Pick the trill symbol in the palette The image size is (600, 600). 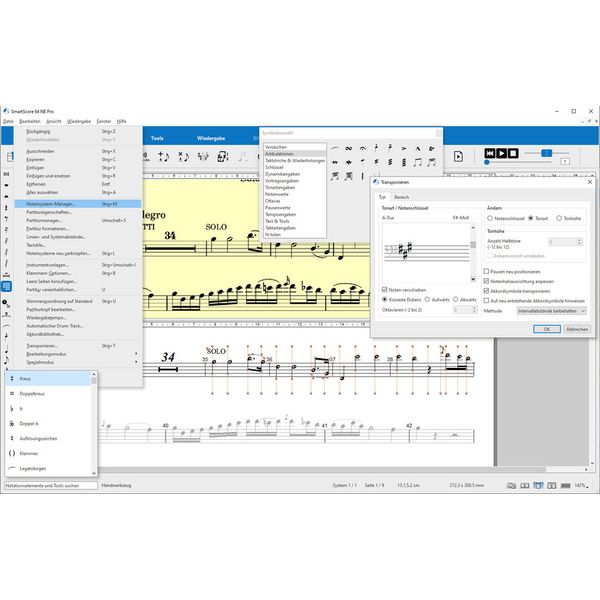pyautogui.click(x=431, y=148)
